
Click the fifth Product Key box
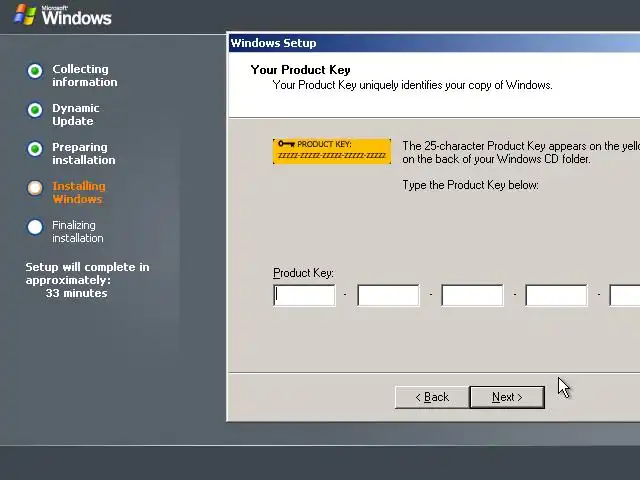pyautogui.click(x=625, y=295)
